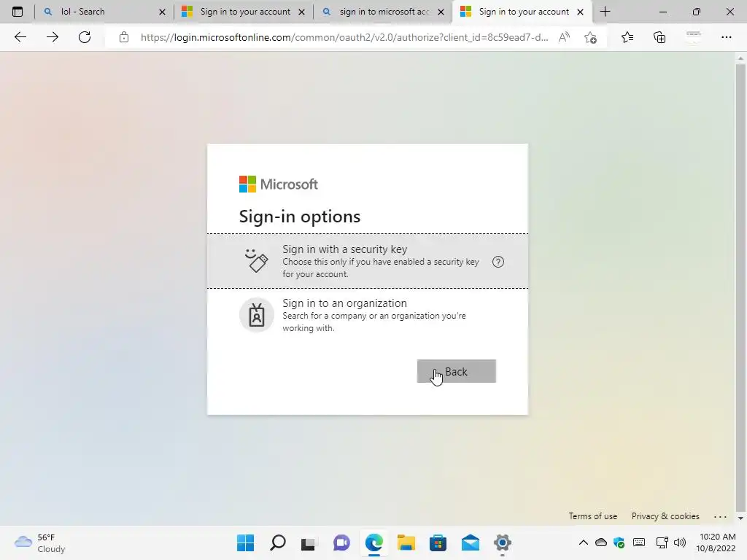Click the Microsoft Edge taskbar icon
This screenshot has width=747, height=560.
click(x=374, y=542)
